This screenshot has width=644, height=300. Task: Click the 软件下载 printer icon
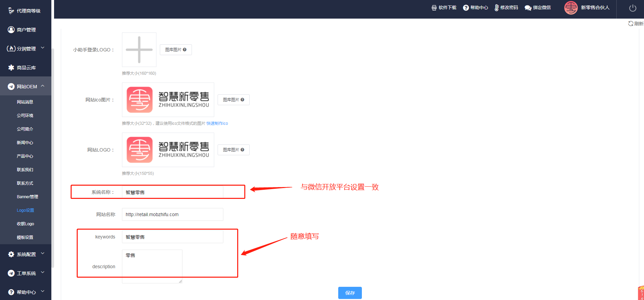click(x=434, y=8)
